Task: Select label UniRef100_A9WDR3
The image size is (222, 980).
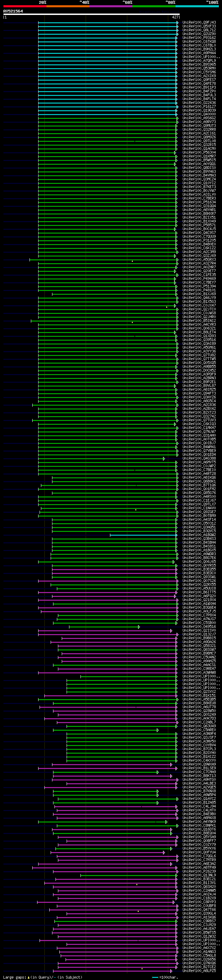Action: pos(199,554)
